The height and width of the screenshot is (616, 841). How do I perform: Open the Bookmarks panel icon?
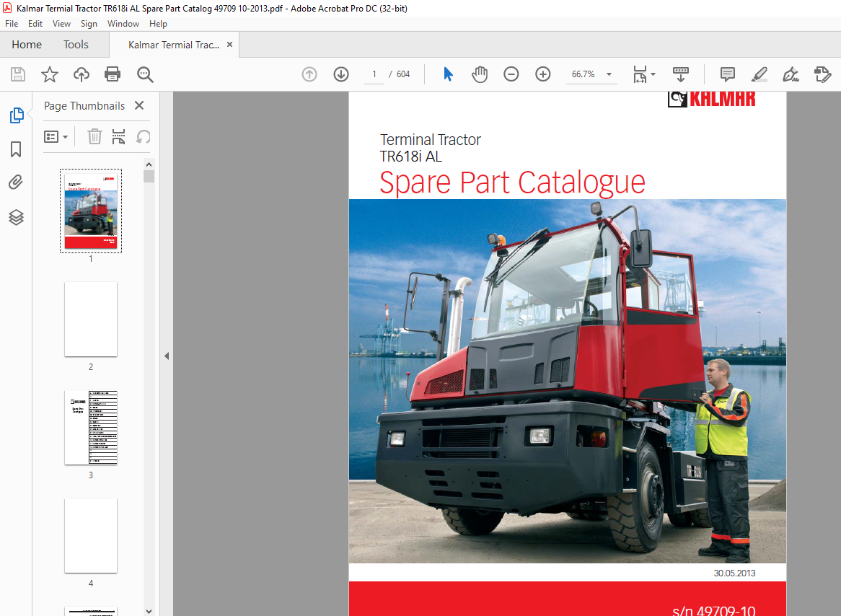tap(16, 149)
